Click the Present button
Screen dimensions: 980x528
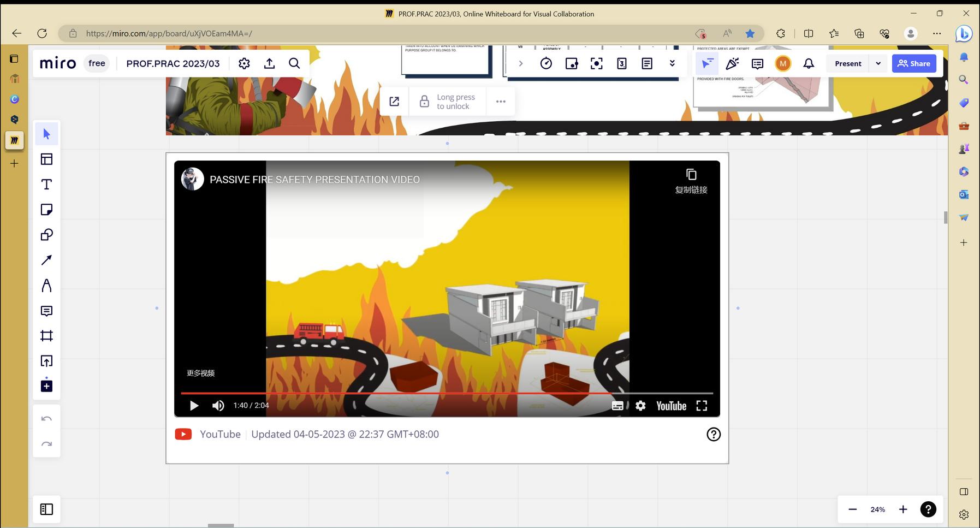[x=848, y=63]
